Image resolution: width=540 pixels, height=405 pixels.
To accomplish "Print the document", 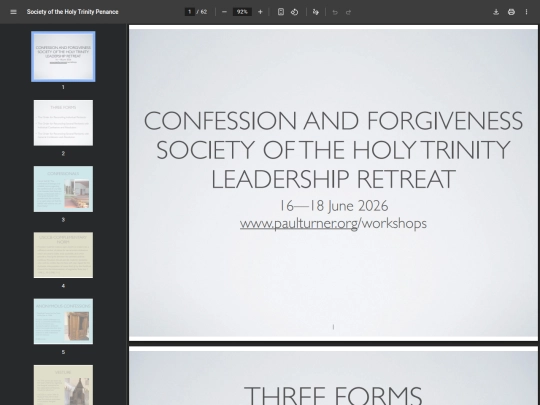I will (511, 12).
